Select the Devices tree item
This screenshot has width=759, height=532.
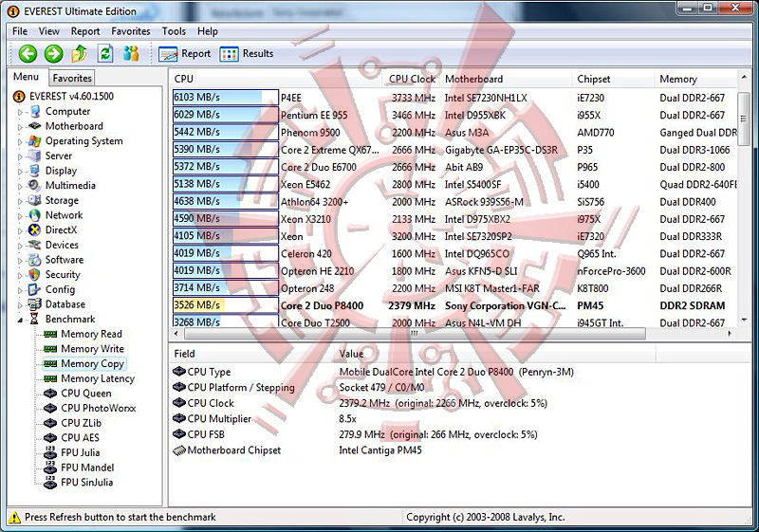point(62,246)
